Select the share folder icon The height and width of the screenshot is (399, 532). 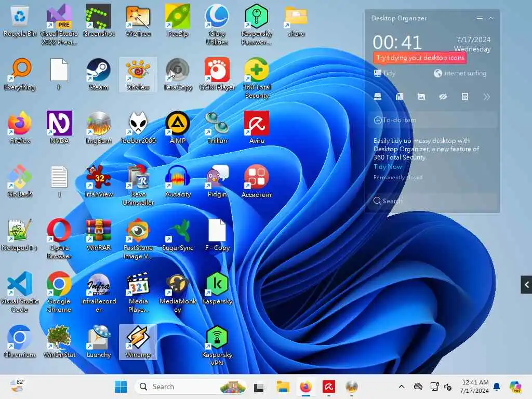click(x=296, y=21)
